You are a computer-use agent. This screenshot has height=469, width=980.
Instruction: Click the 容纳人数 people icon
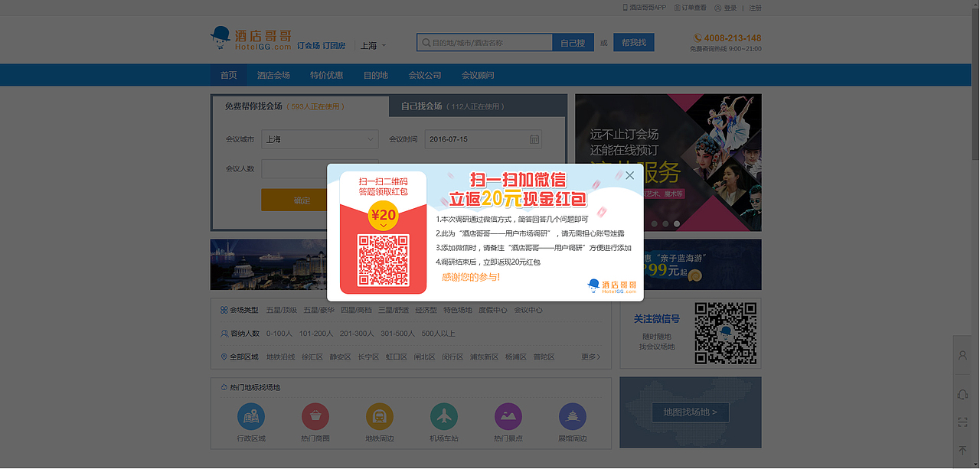click(224, 334)
